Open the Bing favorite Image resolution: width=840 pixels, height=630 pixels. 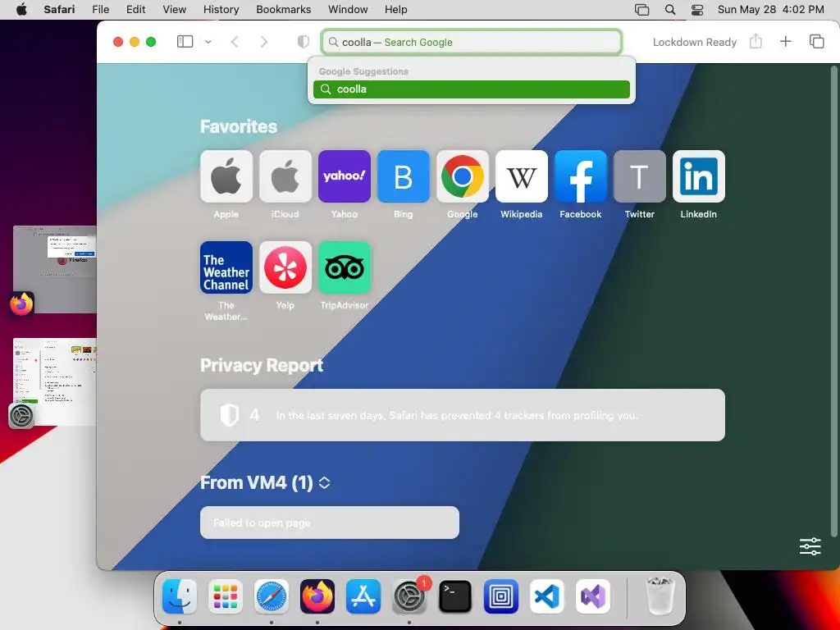(x=403, y=176)
